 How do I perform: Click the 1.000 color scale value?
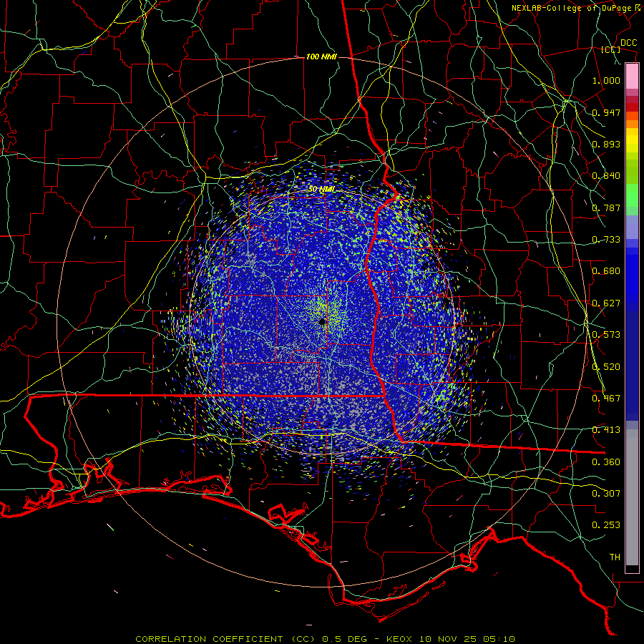pyautogui.click(x=606, y=80)
